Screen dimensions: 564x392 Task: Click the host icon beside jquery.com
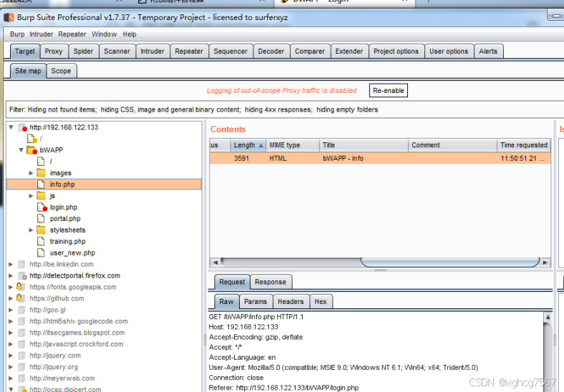21,356
